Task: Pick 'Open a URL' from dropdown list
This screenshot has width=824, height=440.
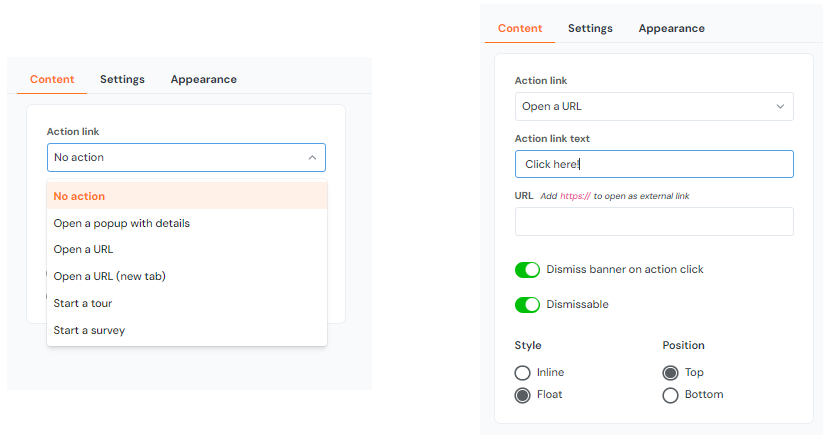Action: pyautogui.click(x=186, y=250)
